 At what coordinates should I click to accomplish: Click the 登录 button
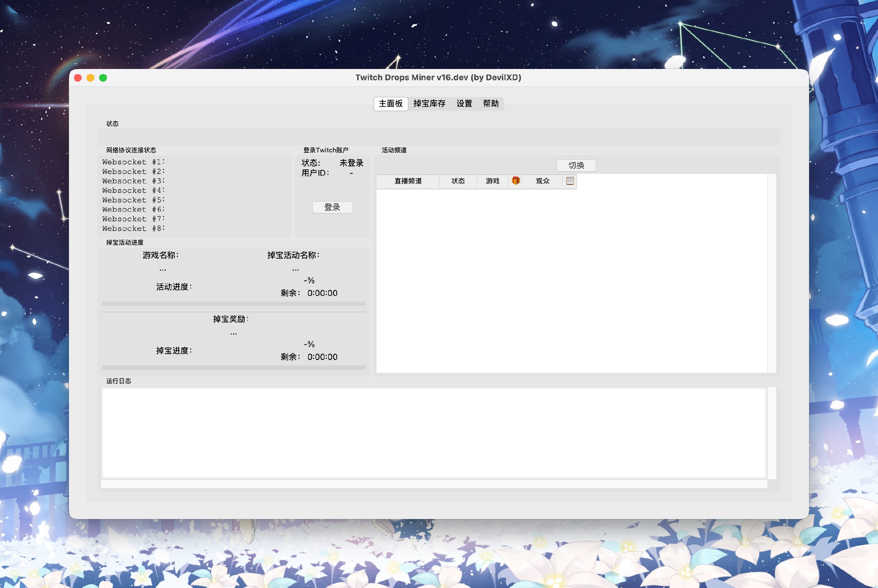332,207
